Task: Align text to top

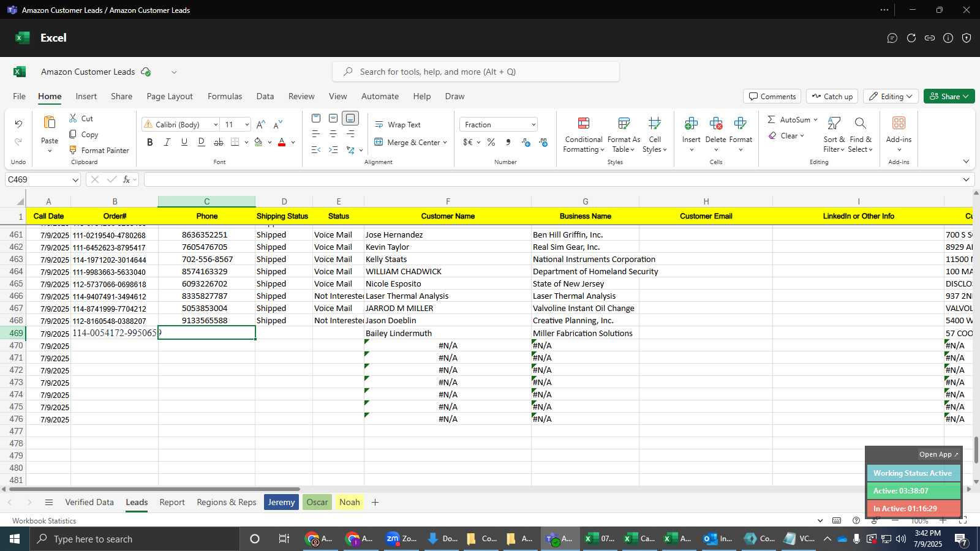Action: pos(316,118)
